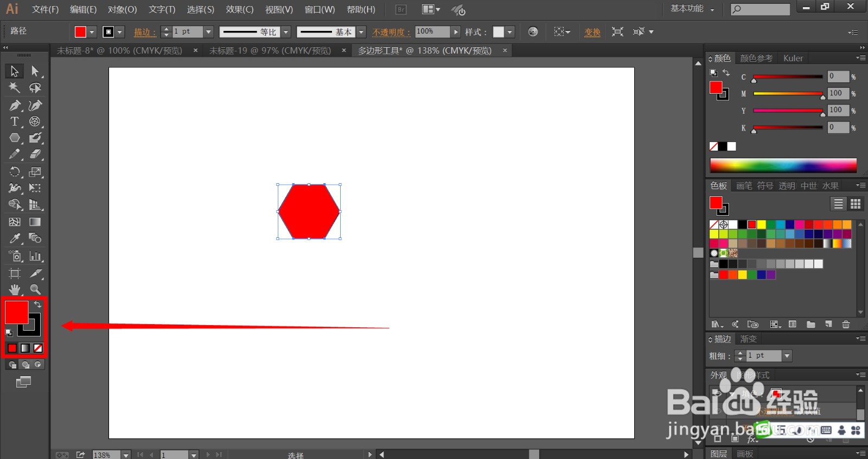Pick the Eyedropper tool
The image size is (868, 459).
15,238
